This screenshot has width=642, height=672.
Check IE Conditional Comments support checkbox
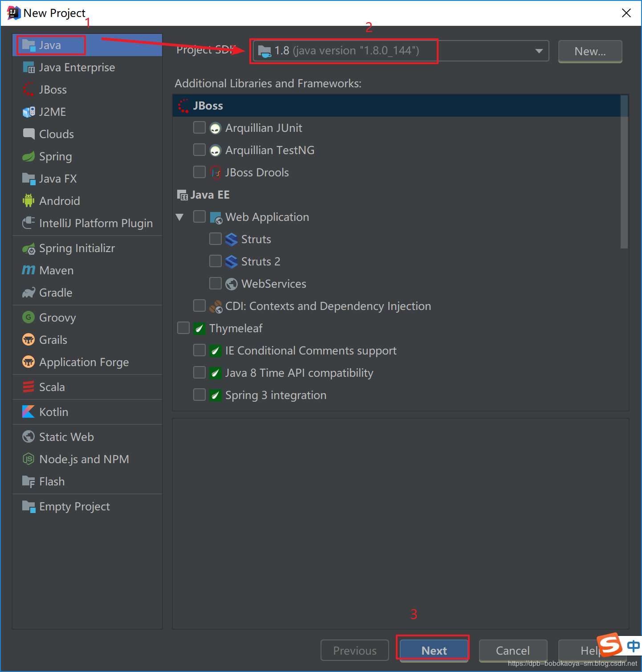pos(199,350)
